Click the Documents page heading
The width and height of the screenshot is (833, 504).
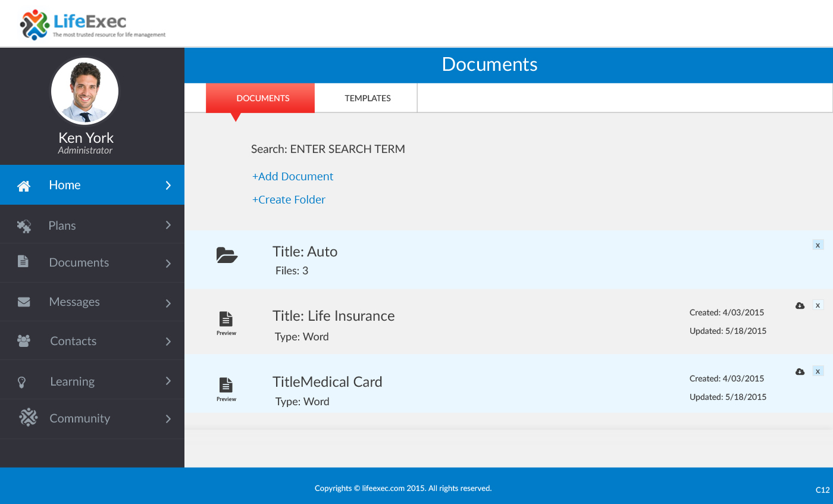(490, 64)
